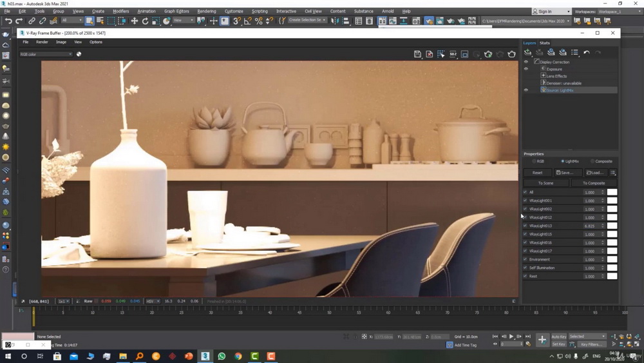Click the render last teapot icon
This screenshot has width=644, height=363.
click(511, 54)
